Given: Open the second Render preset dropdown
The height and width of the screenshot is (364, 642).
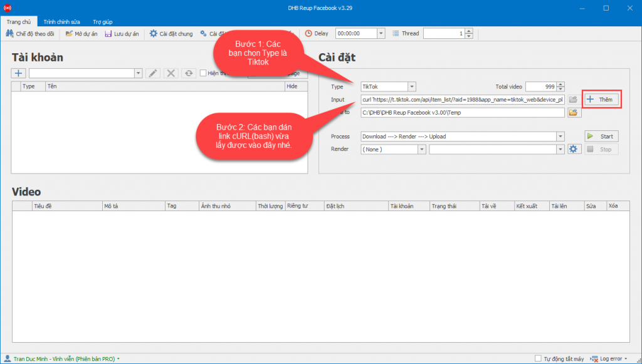Looking at the screenshot, I should 560,149.
